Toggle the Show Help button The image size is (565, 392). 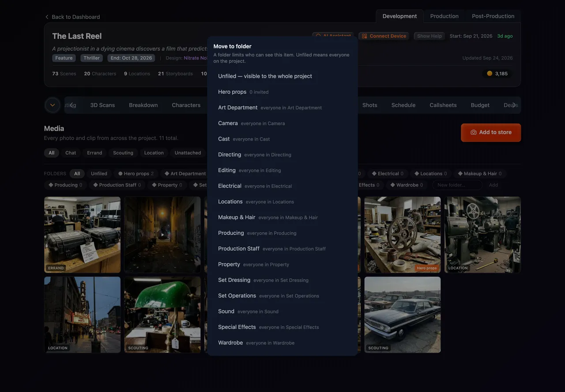429,36
